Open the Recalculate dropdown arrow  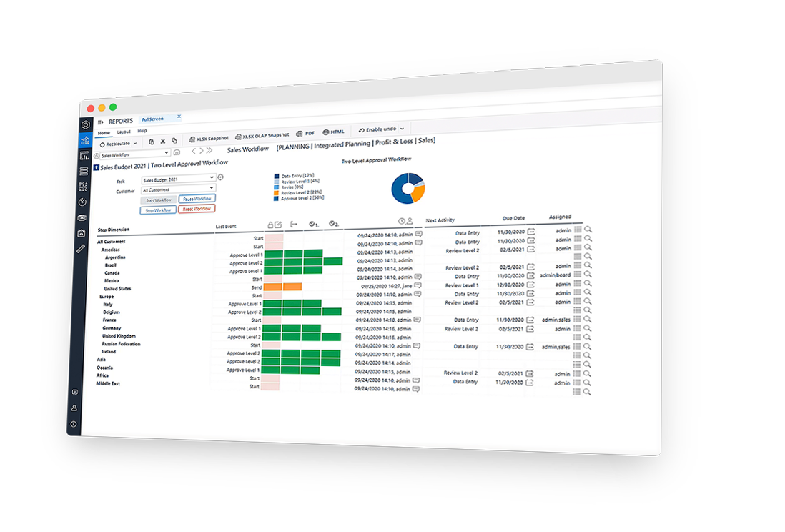pyautogui.click(x=135, y=144)
